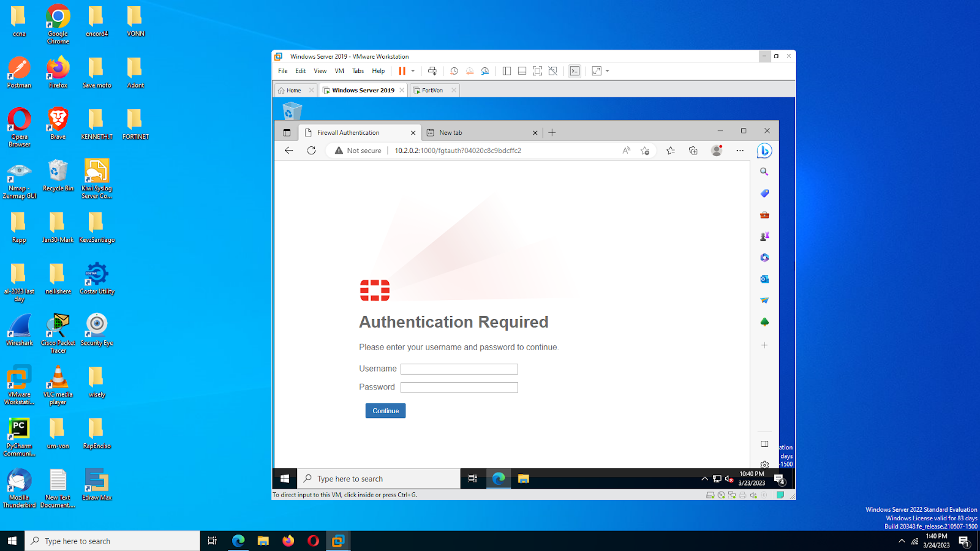The width and height of the screenshot is (980, 551).
Task: Open the Favorites list icon in Edge
Action: click(x=671, y=151)
